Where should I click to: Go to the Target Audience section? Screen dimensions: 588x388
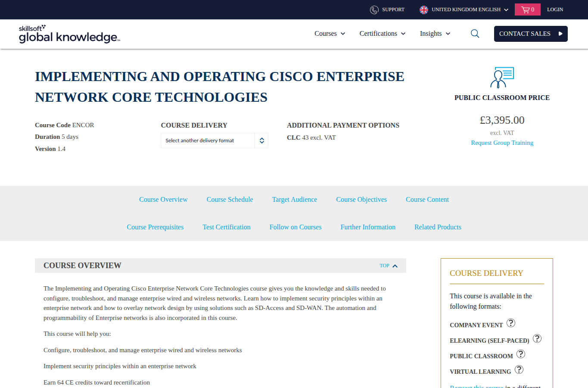[295, 200]
